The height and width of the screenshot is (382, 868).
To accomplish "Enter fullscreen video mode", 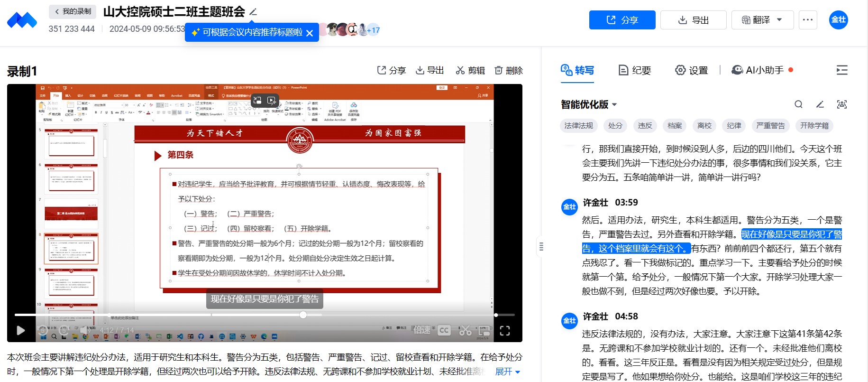I will click(x=505, y=331).
